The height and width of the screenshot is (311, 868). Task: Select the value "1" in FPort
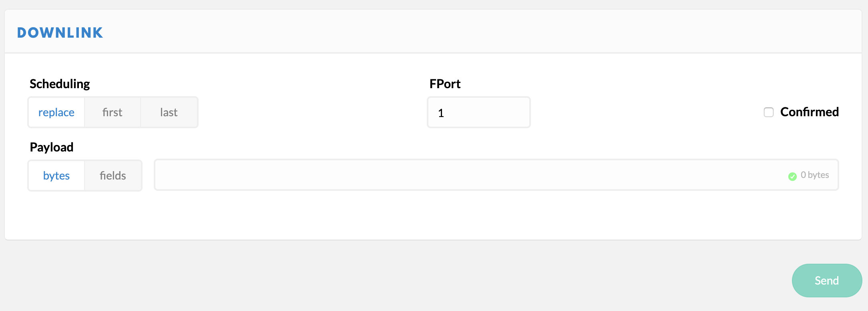pyautogui.click(x=441, y=113)
